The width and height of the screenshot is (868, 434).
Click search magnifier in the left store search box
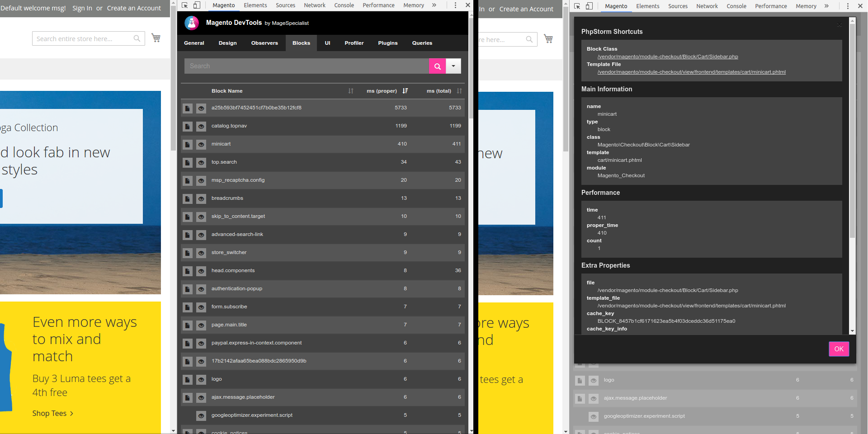click(137, 38)
